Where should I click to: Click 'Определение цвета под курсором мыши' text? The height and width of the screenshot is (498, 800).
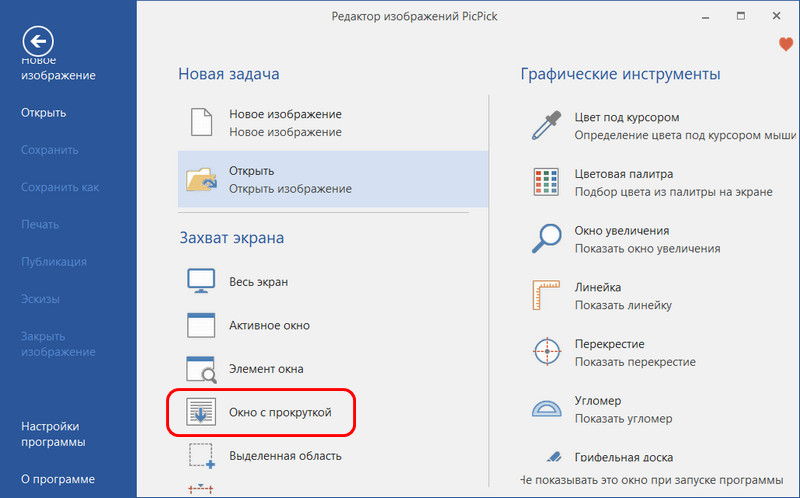click(685, 135)
